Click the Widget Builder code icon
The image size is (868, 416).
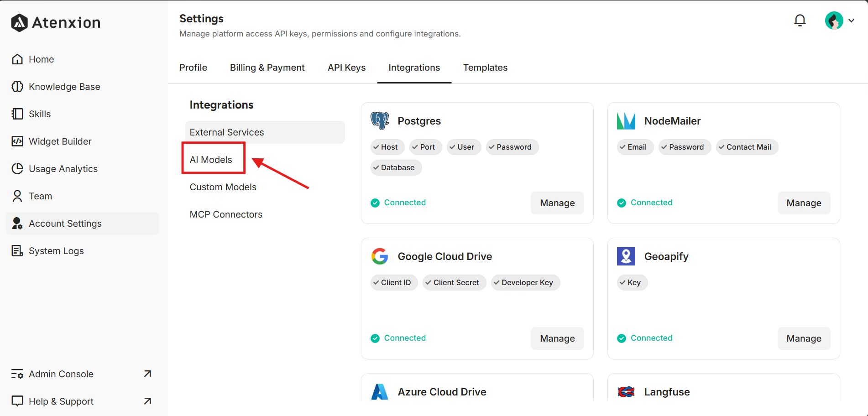click(x=17, y=141)
